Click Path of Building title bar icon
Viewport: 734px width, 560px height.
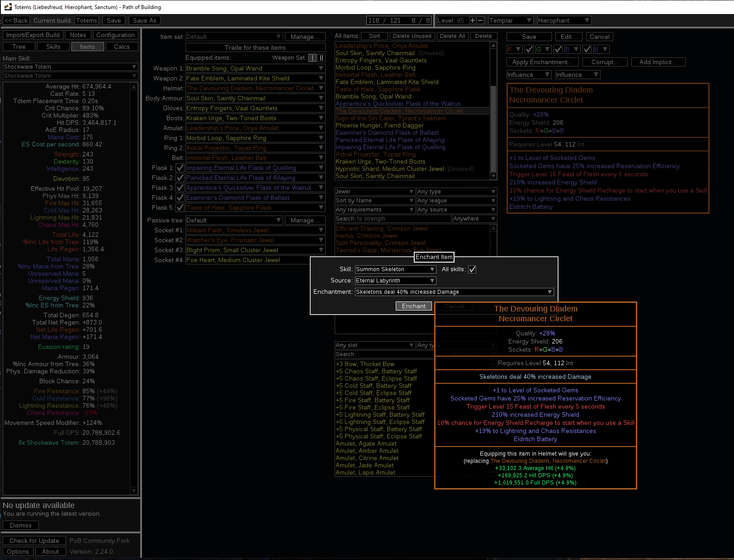click(x=8, y=7)
